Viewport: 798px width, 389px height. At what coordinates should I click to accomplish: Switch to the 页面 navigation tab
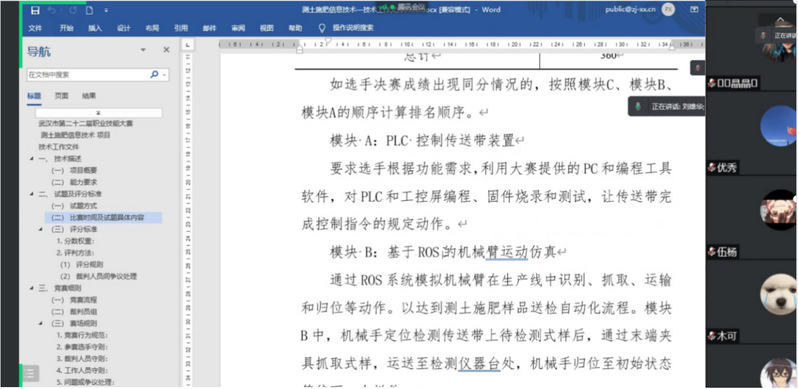point(62,95)
